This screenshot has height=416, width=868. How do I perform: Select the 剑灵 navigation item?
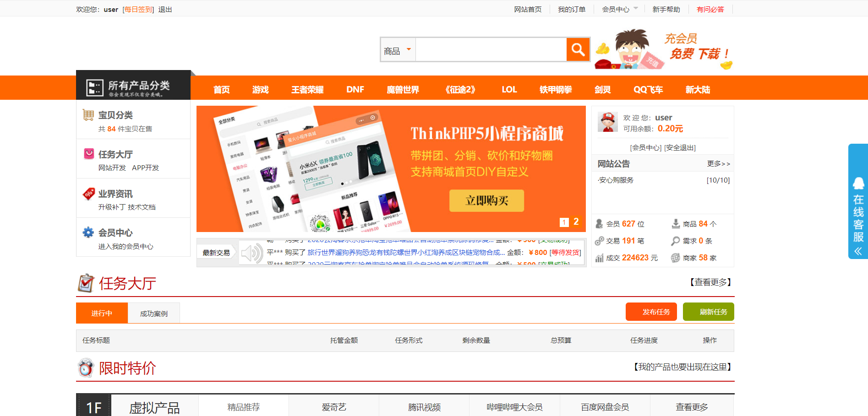coord(603,90)
